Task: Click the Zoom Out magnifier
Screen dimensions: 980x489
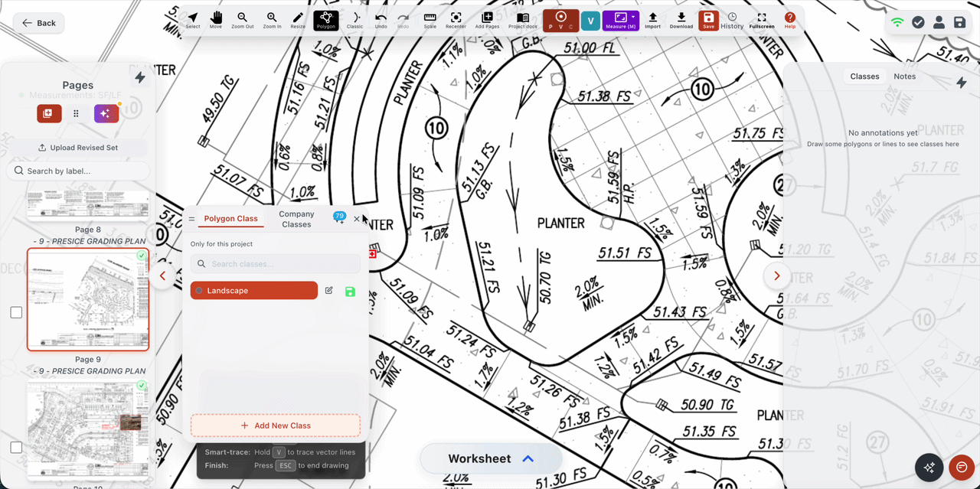Action: pos(242,20)
